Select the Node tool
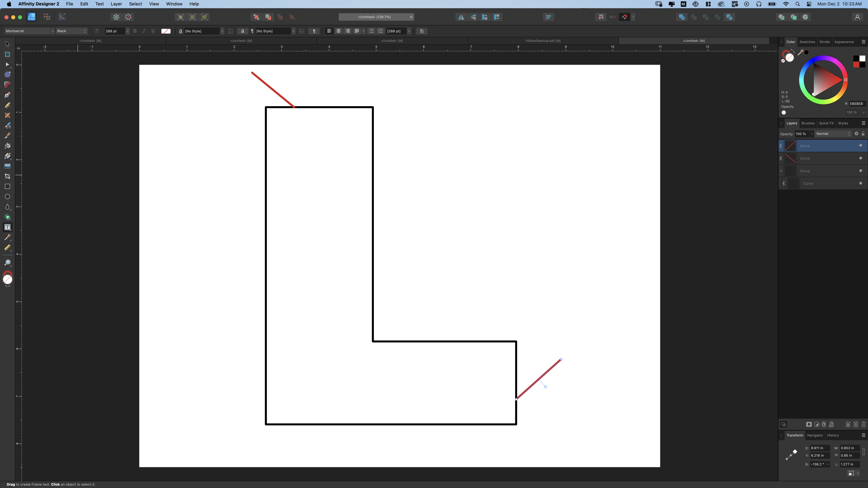Screen dimensions: 868x488 tap(7, 64)
